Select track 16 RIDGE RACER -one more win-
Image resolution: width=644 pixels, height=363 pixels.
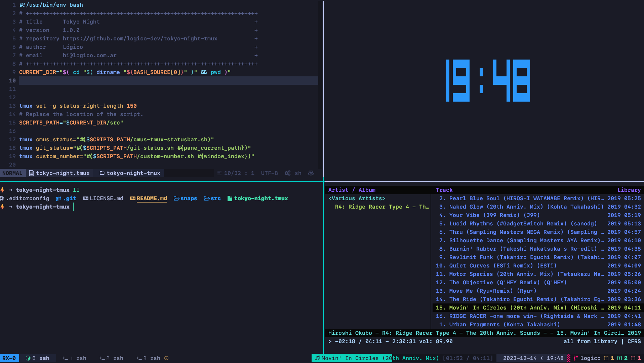pyautogui.click(x=537, y=316)
